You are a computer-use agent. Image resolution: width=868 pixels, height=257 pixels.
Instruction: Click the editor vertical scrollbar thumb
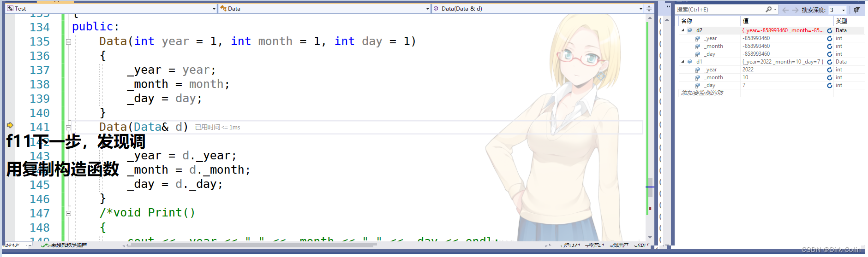pos(650,187)
